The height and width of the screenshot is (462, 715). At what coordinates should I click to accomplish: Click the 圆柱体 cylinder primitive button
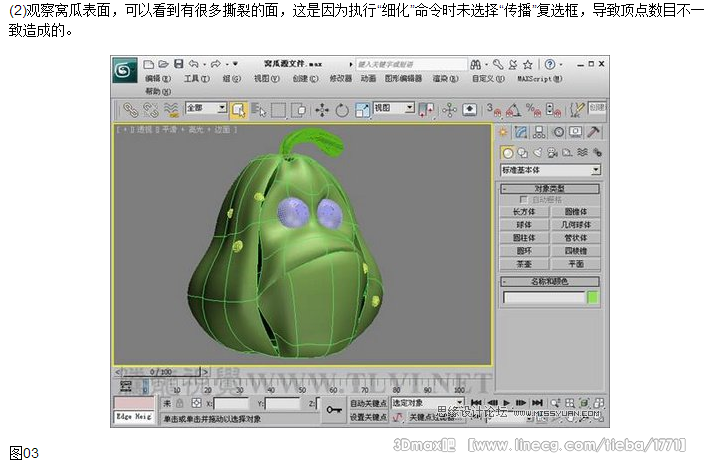524,238
